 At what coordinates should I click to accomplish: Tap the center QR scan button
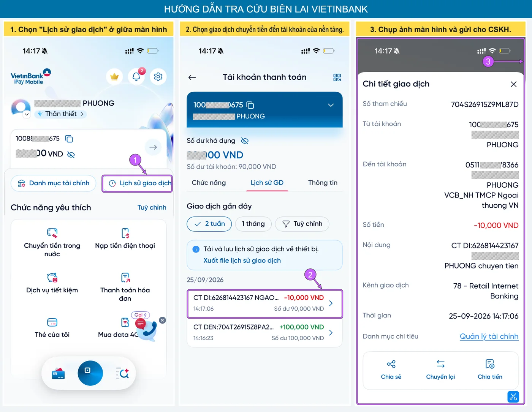90,373
